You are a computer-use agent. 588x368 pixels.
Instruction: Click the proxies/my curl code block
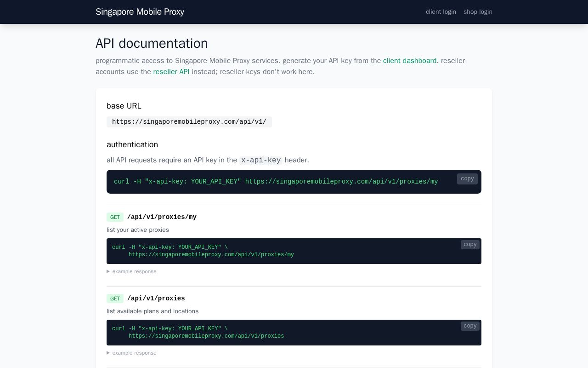click(294, 251)
